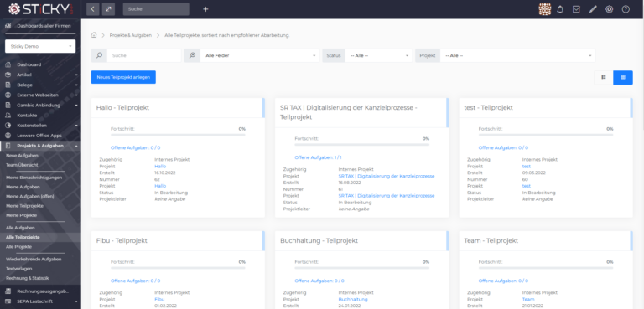
Task: Open Team Übersicht in sidebar
Action: (22, 165)
